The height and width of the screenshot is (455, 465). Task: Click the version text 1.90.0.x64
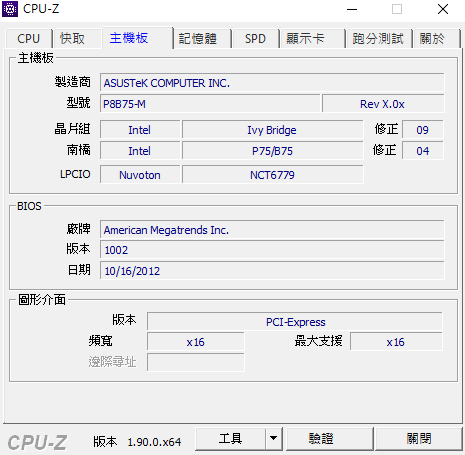[154, 442]
